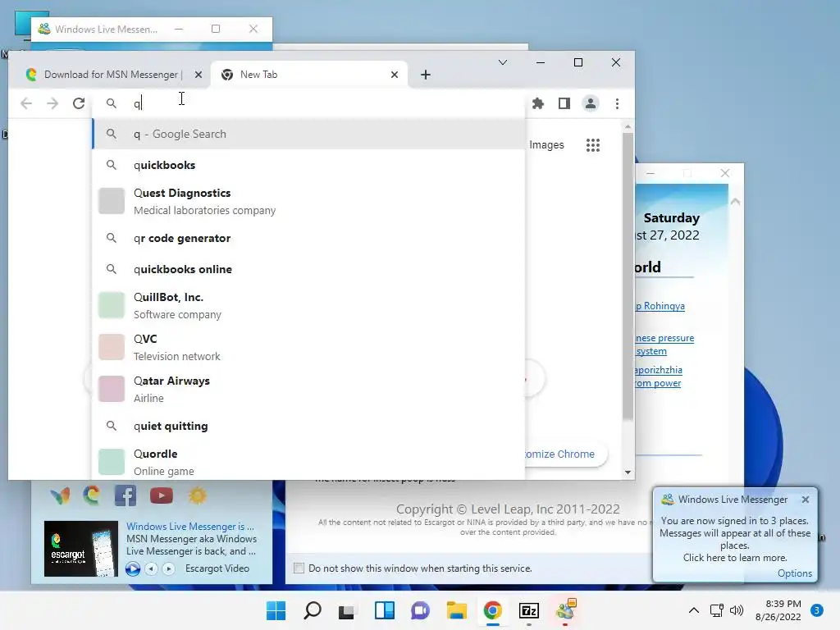Viewport: 840px width, 630px height.
Task: Play the Escargot Video
Action: pos(133,568)
